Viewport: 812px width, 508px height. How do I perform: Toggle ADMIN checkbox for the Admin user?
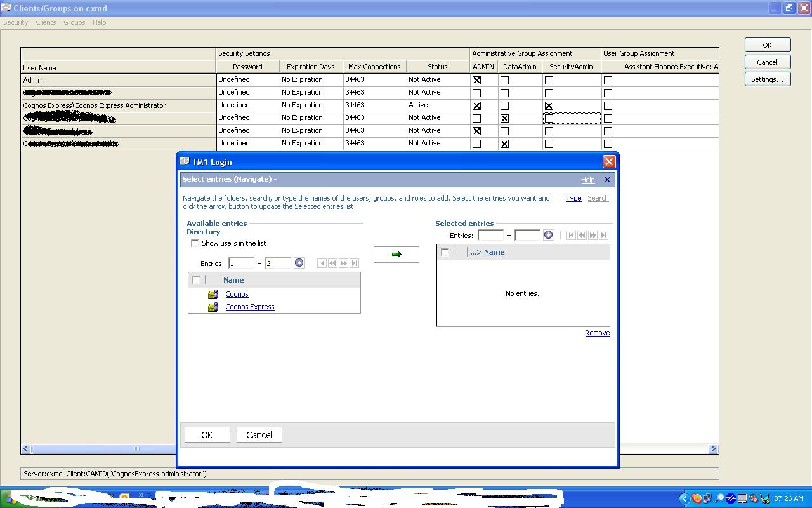(x=476, y=80)
